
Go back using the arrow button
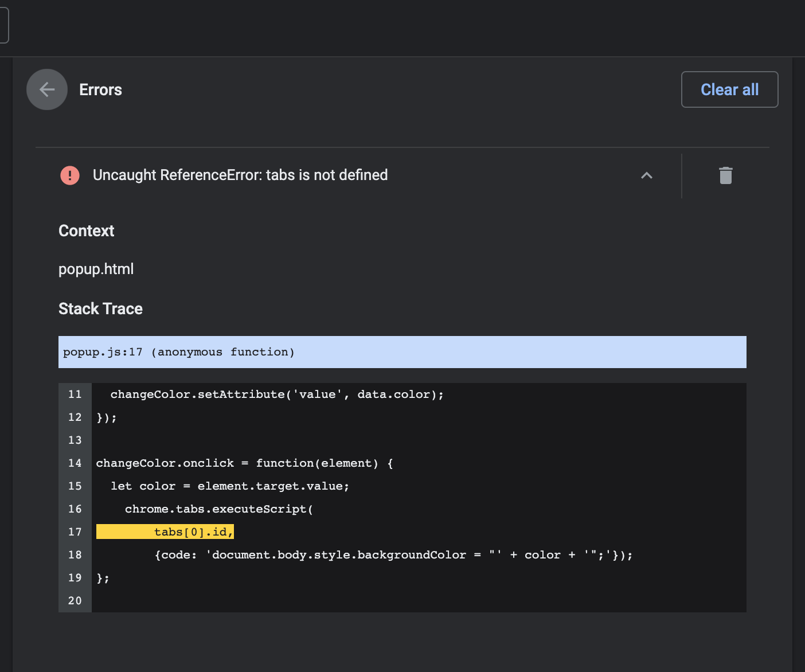tap(47, 89)
